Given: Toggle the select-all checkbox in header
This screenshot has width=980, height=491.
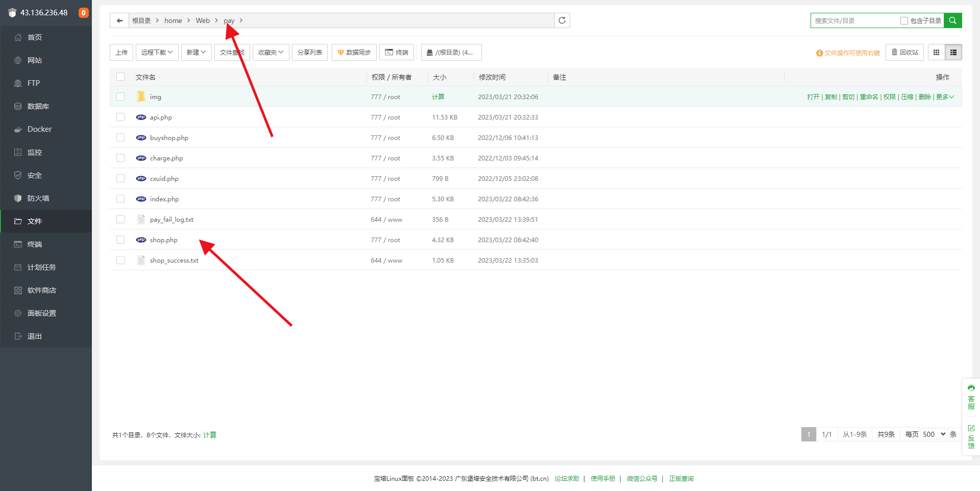Looking at the screenshot, I should coord(120,77).
